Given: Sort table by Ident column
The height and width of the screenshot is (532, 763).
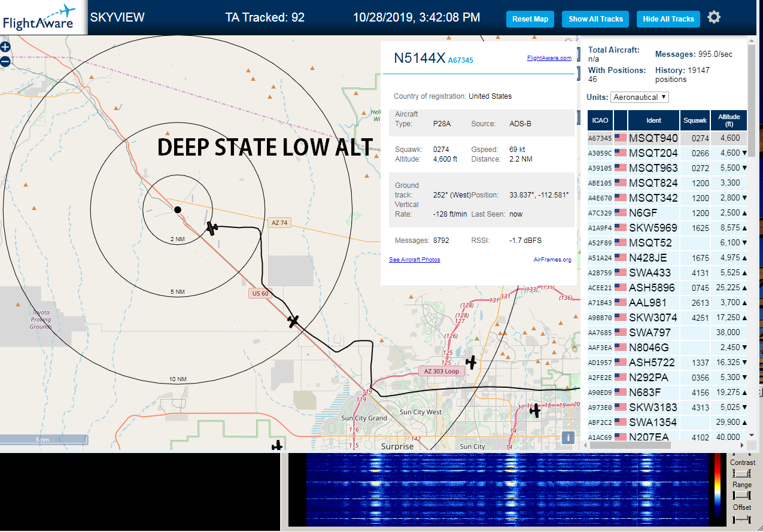Looking at the screenshot, I should 653,120.
